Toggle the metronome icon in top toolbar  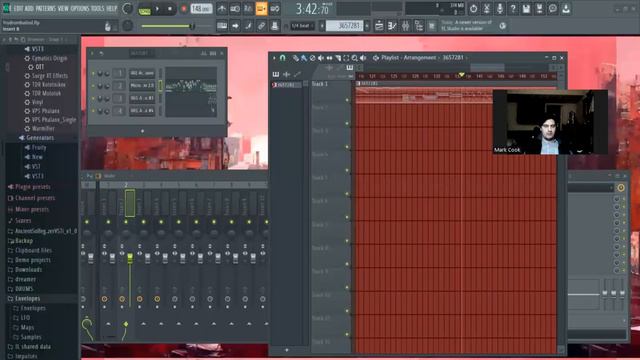[x=222, y=9]
